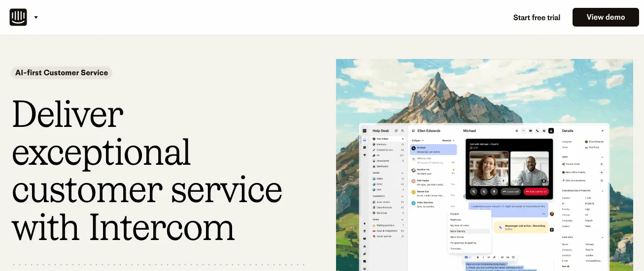Image resolution: width=644 pixels, height=271 pixels.
Task: Select Your Inbox in Help Desk sidebar
Action: point(388,139)
